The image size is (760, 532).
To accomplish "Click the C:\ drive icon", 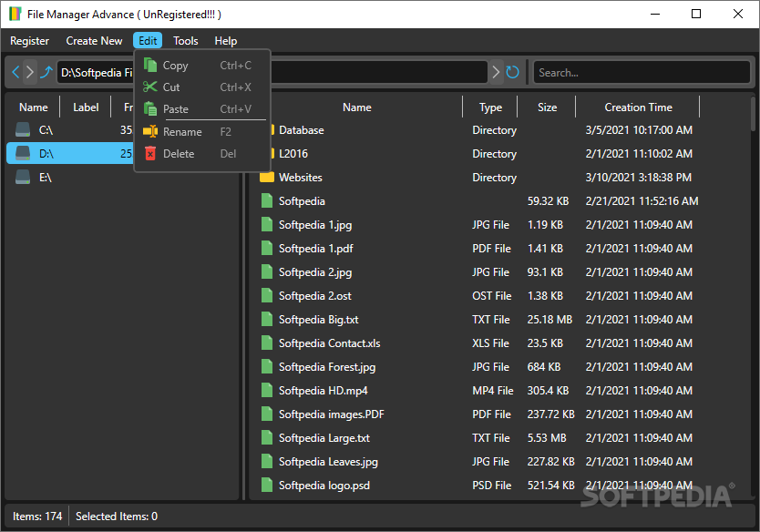I will [x=23, y=129].
